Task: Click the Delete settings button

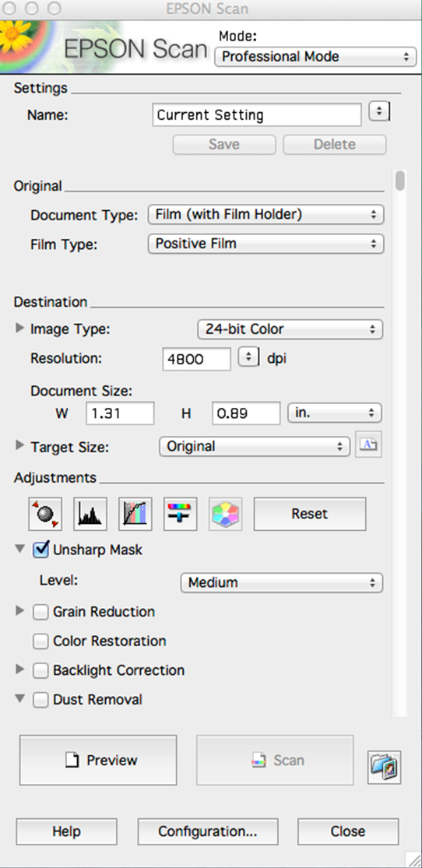Action: 335,145
